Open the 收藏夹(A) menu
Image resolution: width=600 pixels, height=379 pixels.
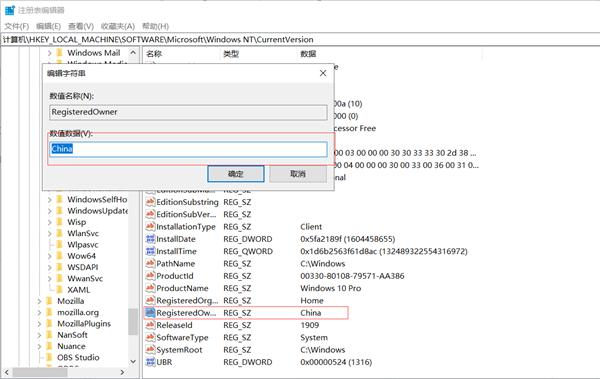point(118,26)
